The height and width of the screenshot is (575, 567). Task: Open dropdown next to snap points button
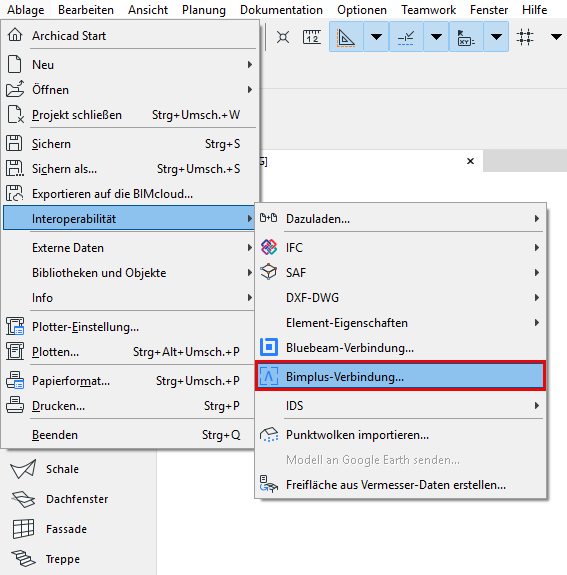point(436,37)
